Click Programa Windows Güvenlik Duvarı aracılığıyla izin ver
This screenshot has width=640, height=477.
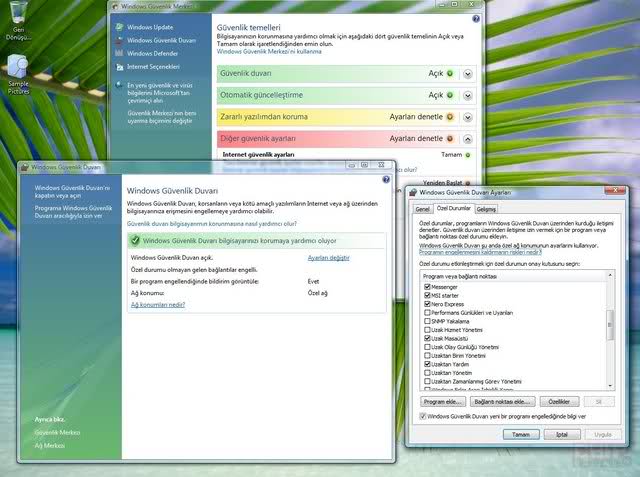click(x=73, y=212)
